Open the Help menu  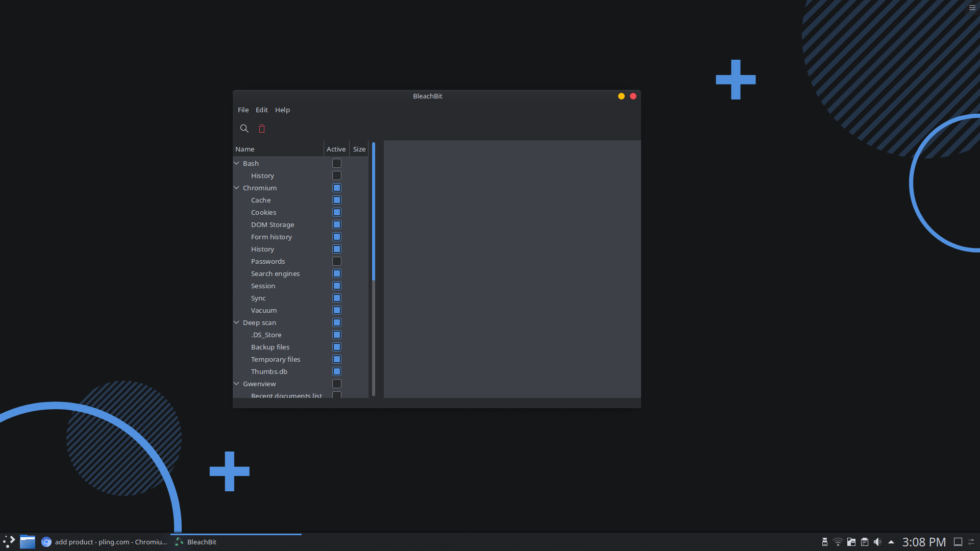click(x=282, y=110)
